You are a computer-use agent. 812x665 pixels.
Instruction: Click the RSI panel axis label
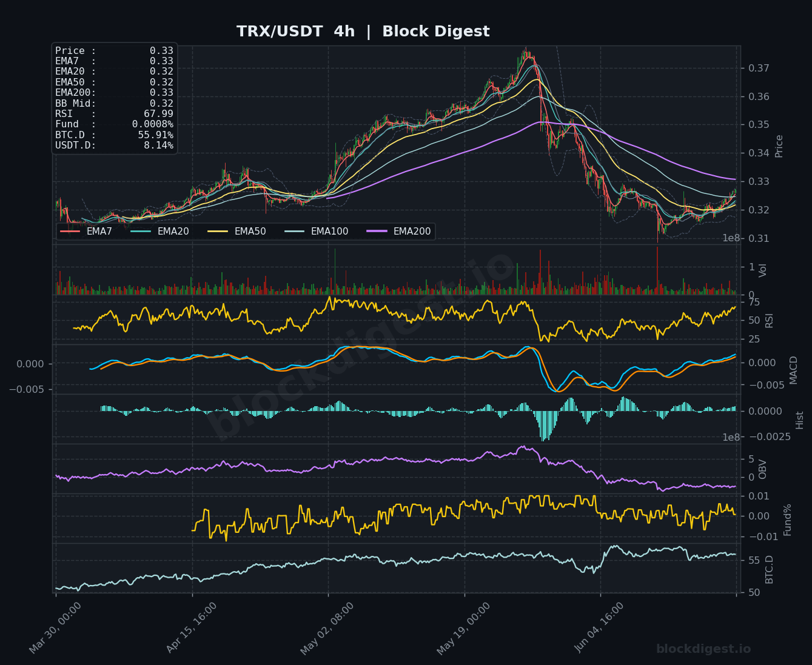tap(769, 320)
